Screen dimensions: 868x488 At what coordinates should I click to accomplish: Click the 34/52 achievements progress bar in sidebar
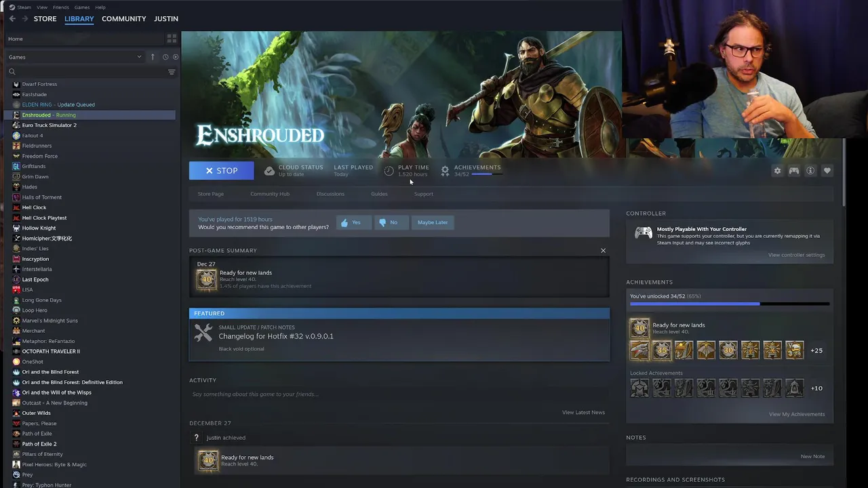(x=730, y=304)
